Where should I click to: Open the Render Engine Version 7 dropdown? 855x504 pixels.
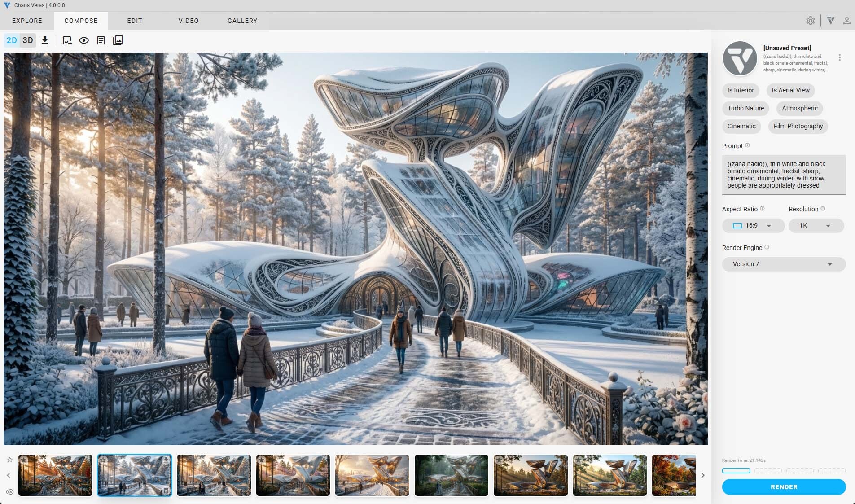point(783,264)
